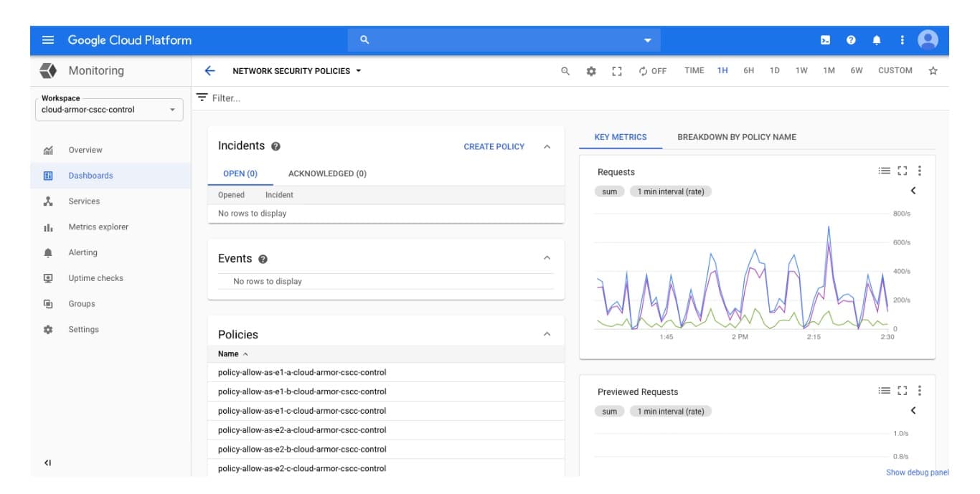
Task: Expand Requests chart to full screen
Action: (x=903, y=171)
